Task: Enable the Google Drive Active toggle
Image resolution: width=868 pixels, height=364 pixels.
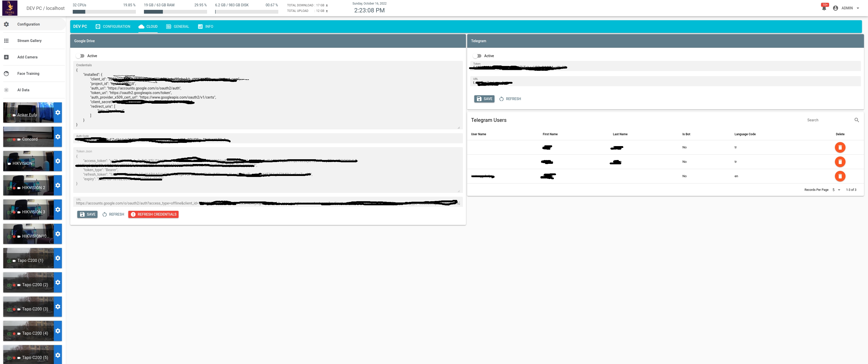Action: 80,56
